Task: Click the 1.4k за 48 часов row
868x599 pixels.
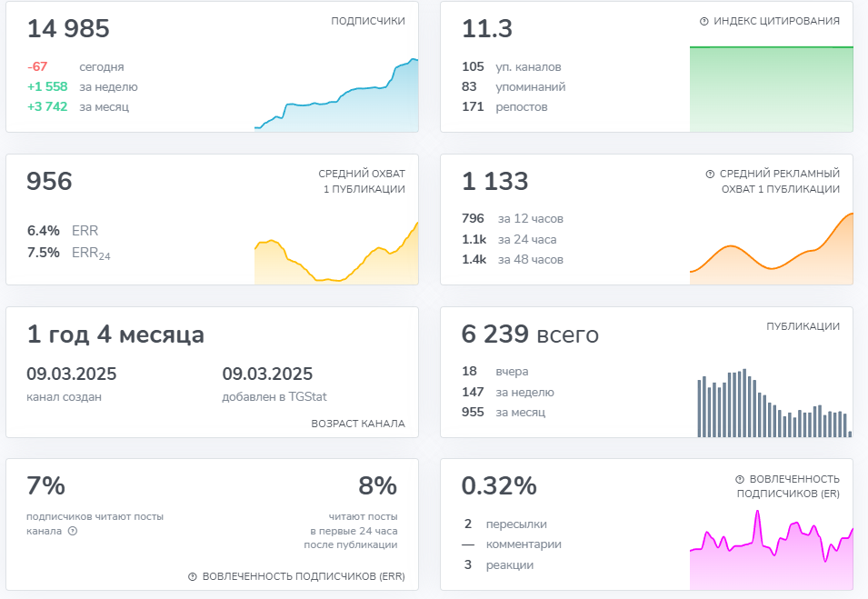Action: click(513, 260)
